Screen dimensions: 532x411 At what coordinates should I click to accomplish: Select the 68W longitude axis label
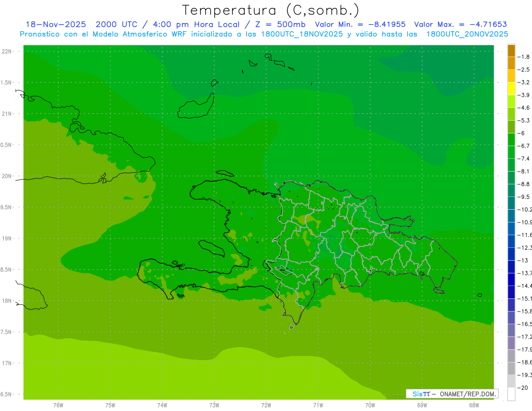(474, 404)
